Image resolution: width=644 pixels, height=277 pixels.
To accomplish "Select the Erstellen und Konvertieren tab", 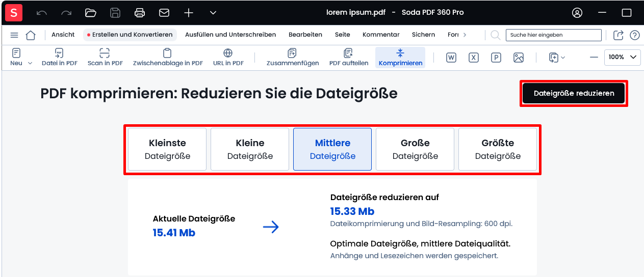I will point(130,35).
